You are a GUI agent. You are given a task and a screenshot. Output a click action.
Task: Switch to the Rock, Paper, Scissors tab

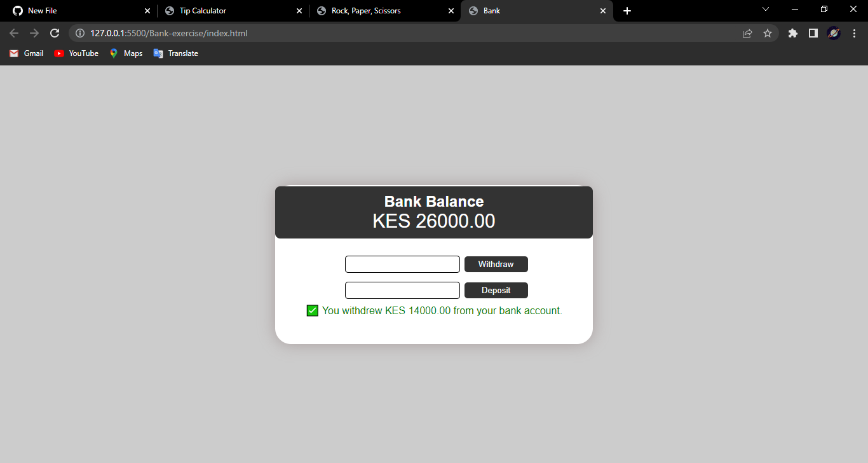pos(369,11)
